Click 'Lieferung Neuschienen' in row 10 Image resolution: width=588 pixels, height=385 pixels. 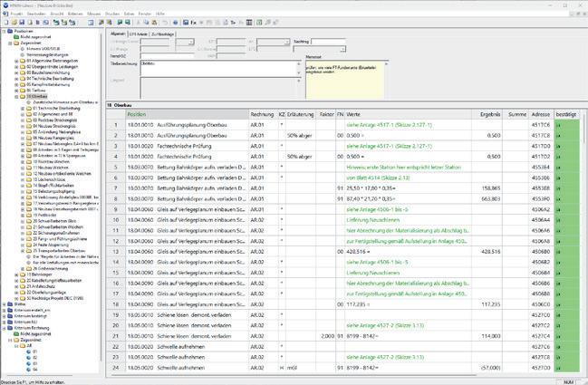click(x=372, y=220)
